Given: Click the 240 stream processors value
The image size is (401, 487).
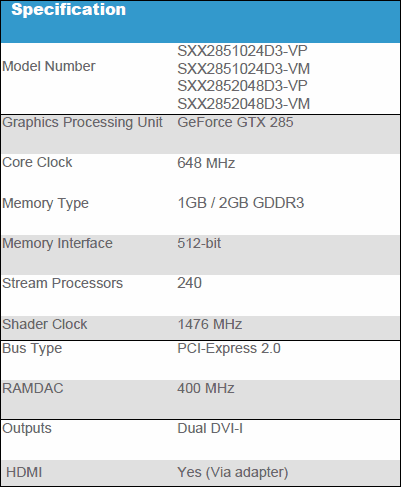Looking at the screenshot, I should [x=189, y=283].
